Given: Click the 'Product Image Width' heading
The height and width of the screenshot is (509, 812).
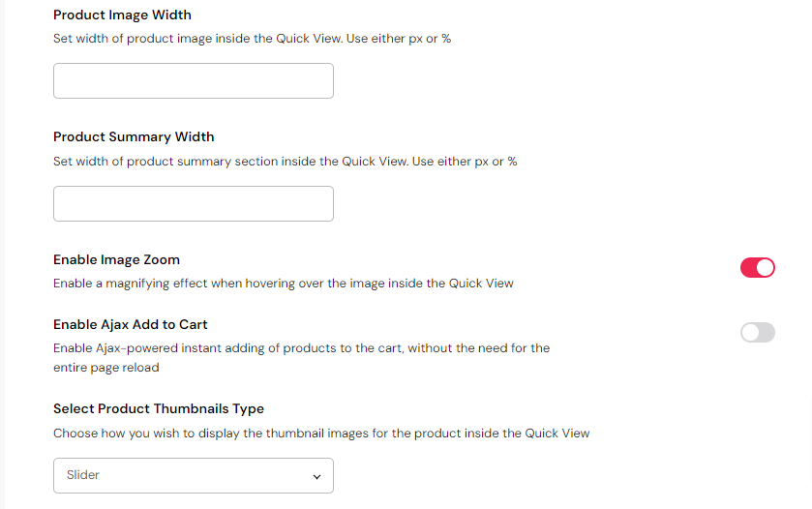Looking at the screenshot, I should [122, 15].
